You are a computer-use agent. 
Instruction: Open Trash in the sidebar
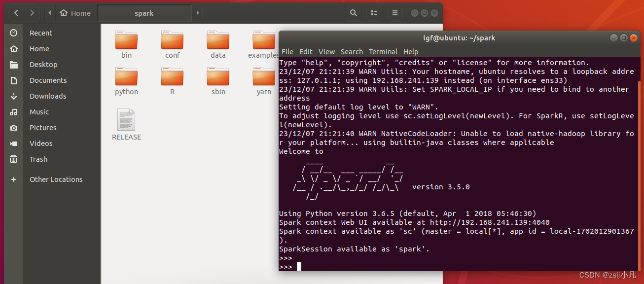click(x=38, y=159)
